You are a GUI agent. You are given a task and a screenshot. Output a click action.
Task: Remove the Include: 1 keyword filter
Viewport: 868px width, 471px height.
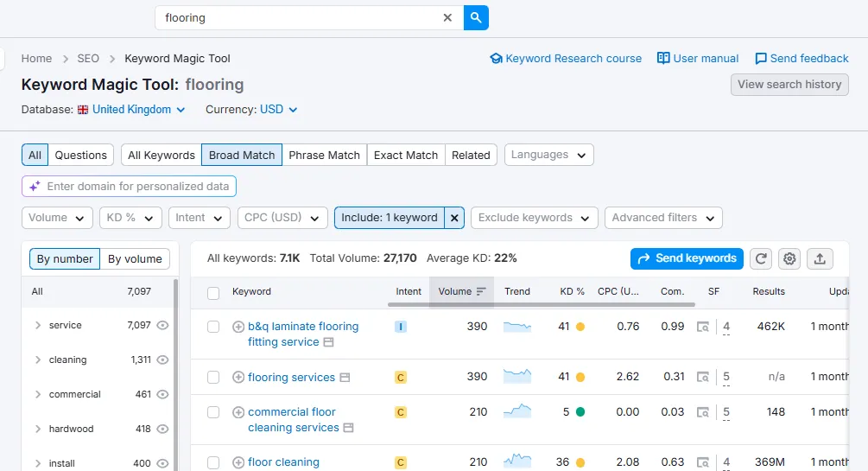pos(454,218)
